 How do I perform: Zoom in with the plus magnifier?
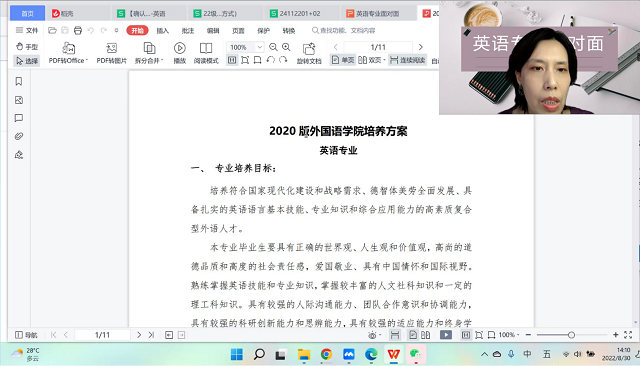tap(287, 47)
